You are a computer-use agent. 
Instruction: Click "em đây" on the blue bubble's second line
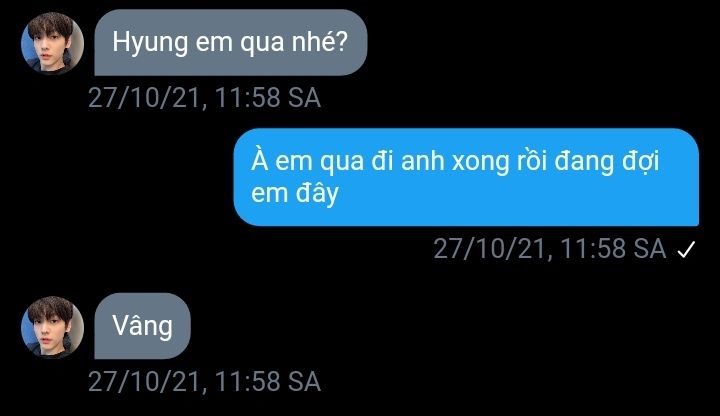click(295, 193)
